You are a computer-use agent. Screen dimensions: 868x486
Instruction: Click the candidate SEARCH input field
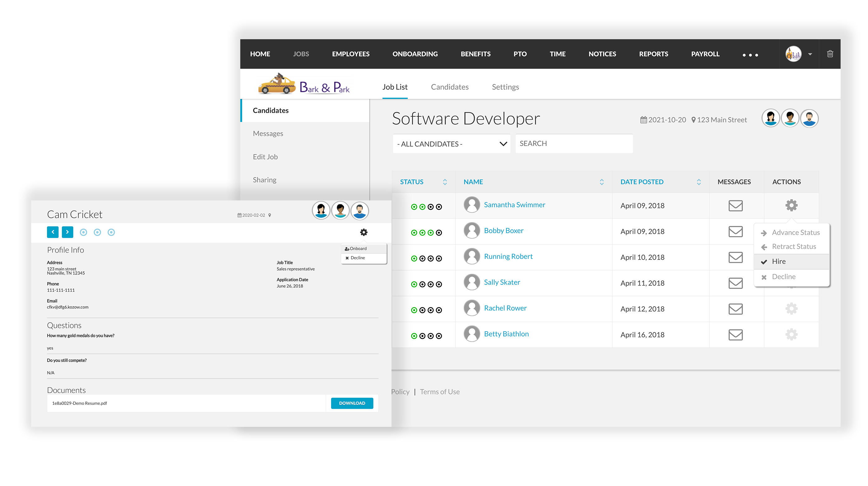(x=574, y=144)
